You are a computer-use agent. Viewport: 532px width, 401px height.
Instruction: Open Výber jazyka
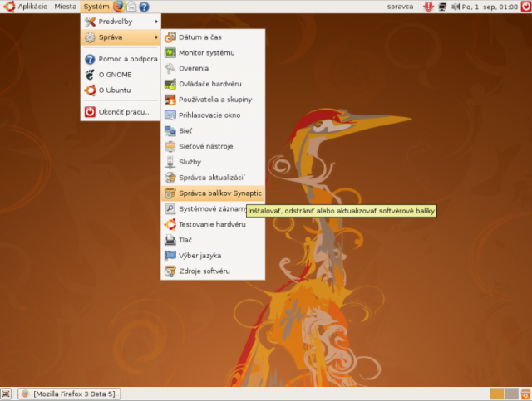[213, 256]
